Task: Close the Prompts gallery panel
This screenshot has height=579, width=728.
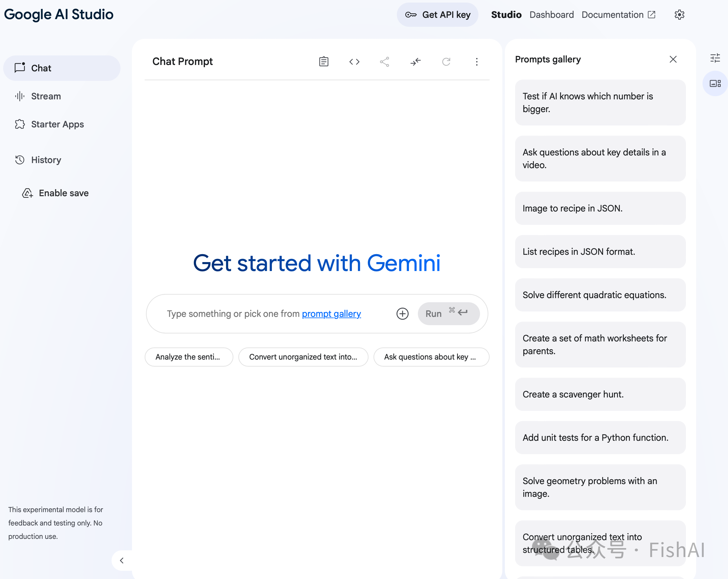Action: pyautogui.click(x=673, y=59)
